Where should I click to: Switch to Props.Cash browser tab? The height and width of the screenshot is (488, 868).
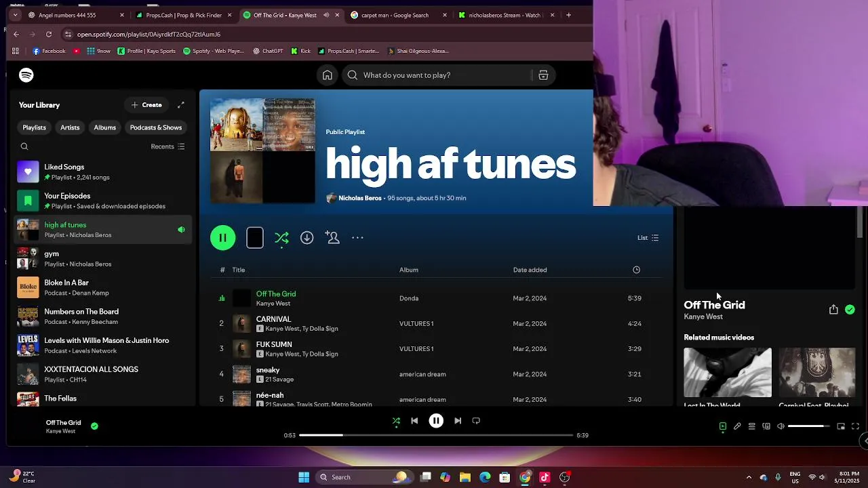[x=184, y=15]
